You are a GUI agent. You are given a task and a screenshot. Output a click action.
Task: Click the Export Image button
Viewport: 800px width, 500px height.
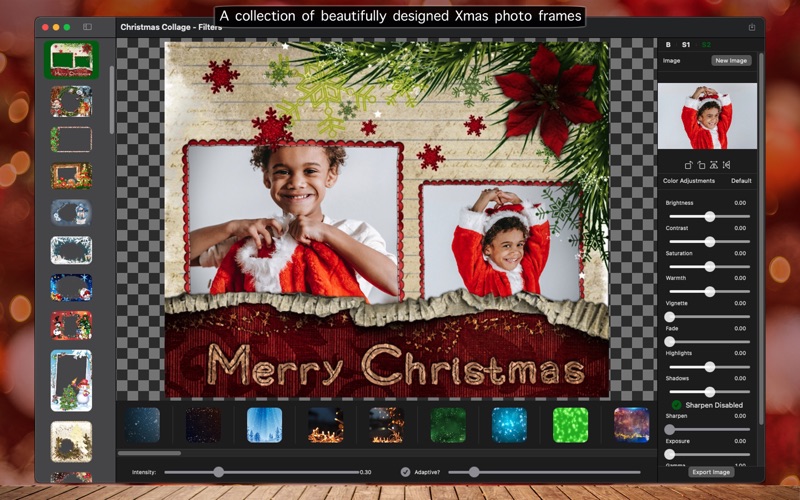[713, 472]
